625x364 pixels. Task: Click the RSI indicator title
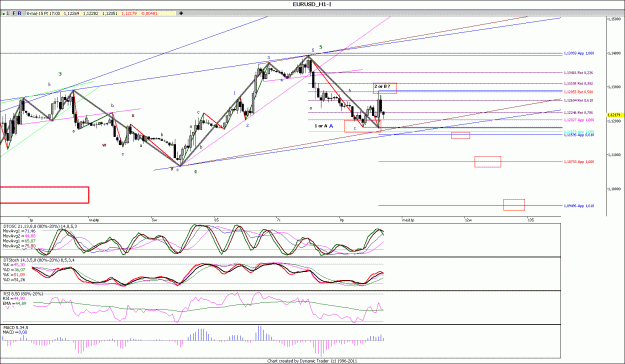point(23,293)
